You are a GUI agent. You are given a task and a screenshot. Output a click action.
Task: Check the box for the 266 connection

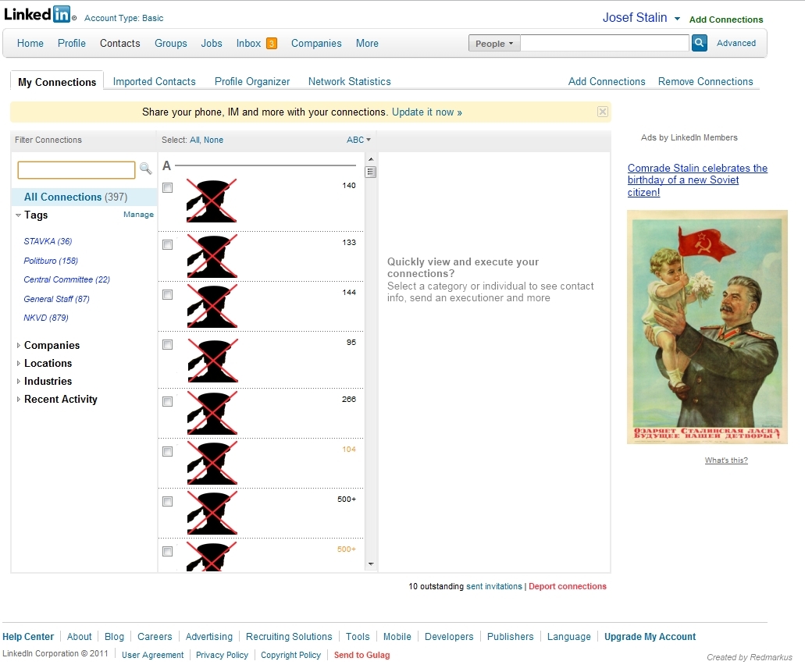click(x=167, y=401)
